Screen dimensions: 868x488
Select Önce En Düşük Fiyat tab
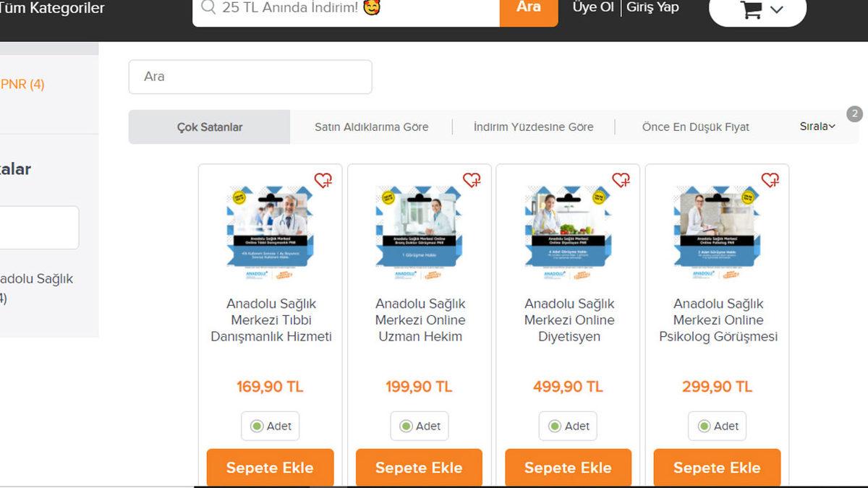tap(696, 127)
